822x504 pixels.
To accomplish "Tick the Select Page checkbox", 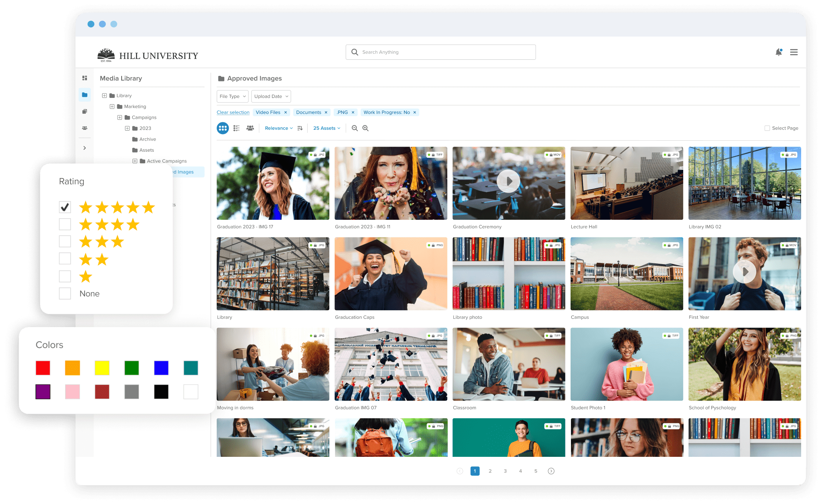I will tap(767, 128).
